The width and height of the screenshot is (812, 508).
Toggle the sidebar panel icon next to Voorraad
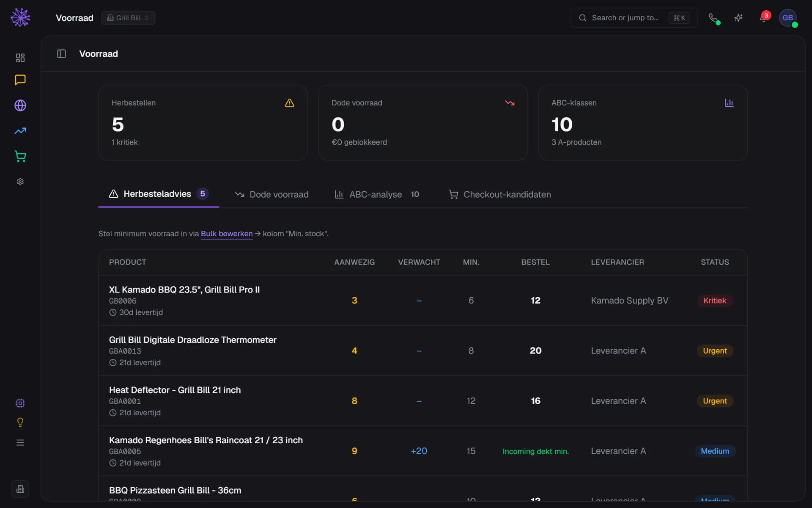(x=61, y=54)
